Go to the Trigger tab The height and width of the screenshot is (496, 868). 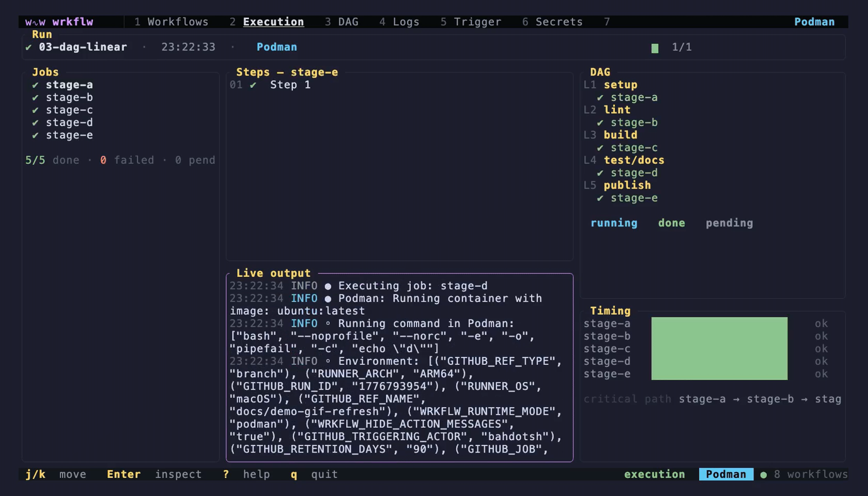point(471,22)
